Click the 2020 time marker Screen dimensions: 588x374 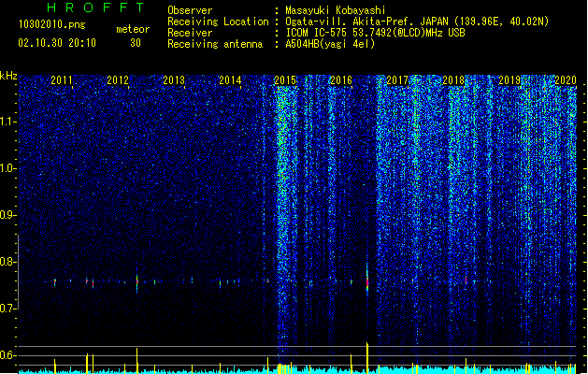click(x=566, y=80)
